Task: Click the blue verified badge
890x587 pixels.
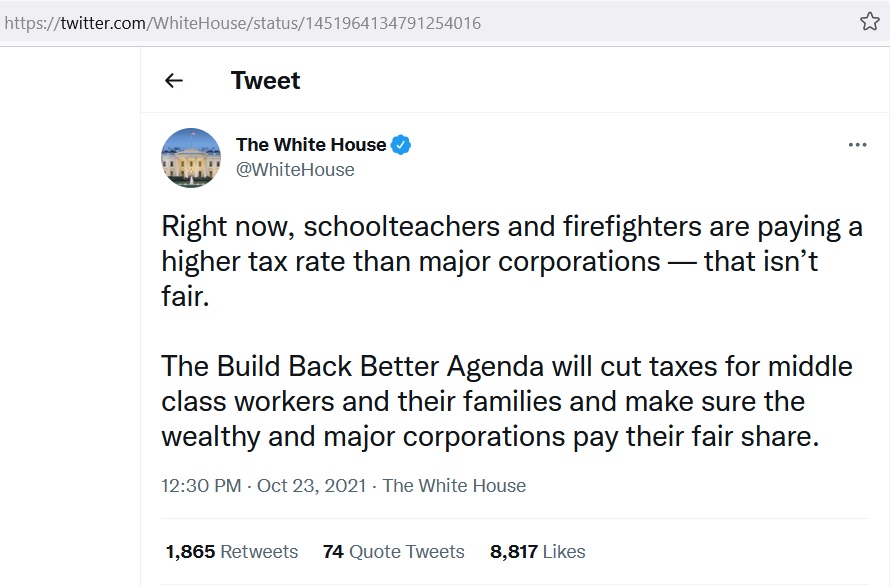Action: [x=401, y=145]
